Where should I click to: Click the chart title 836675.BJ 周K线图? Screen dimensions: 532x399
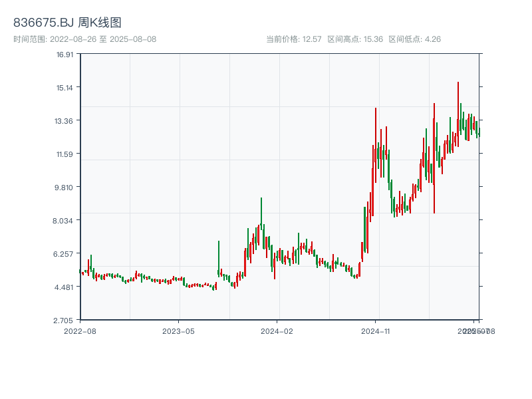(67, 23)
